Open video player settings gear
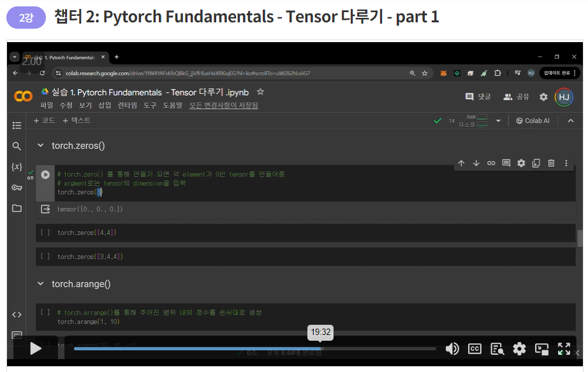 pos(519,349)
